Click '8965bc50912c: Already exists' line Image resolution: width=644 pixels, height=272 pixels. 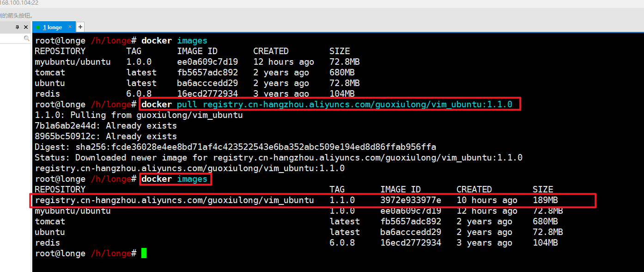tap(106, 136)
